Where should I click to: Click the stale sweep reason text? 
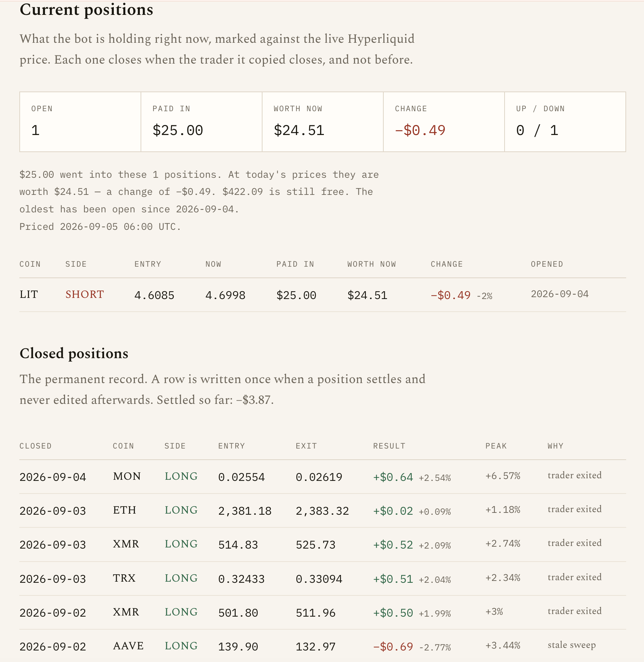[x=572, y=645]
